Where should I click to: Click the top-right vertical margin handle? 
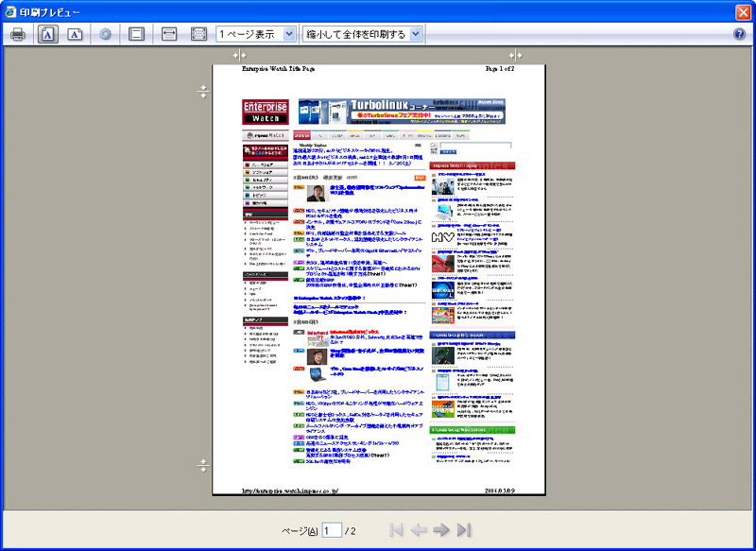point(515,55)
